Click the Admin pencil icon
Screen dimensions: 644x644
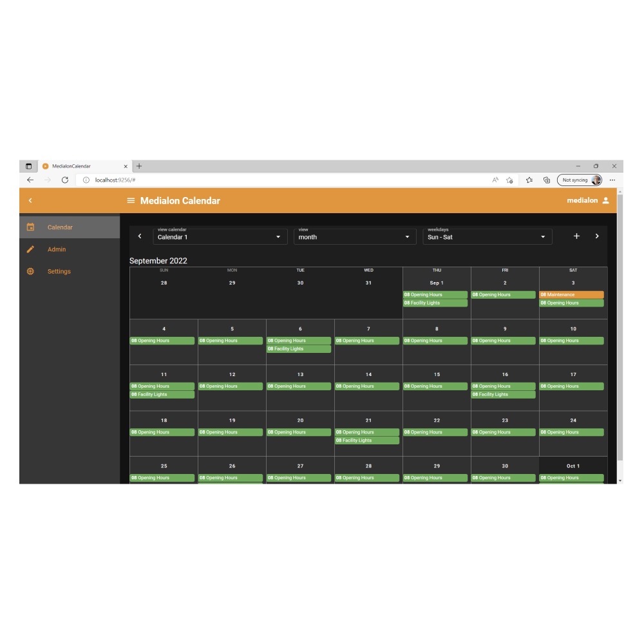[30, 249]
